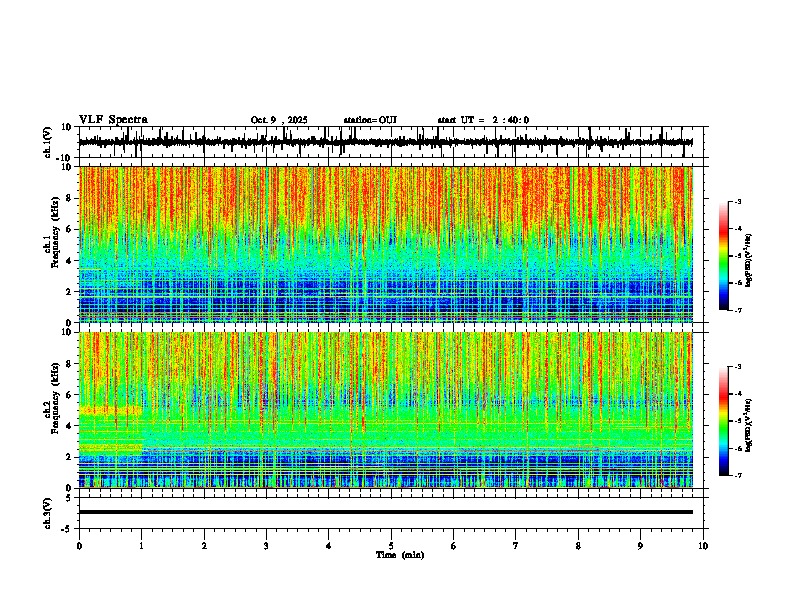Click the upper ch.1 PSD color bar
The width and height of the screenshot is (792, 612).
[x=724, y=256]
